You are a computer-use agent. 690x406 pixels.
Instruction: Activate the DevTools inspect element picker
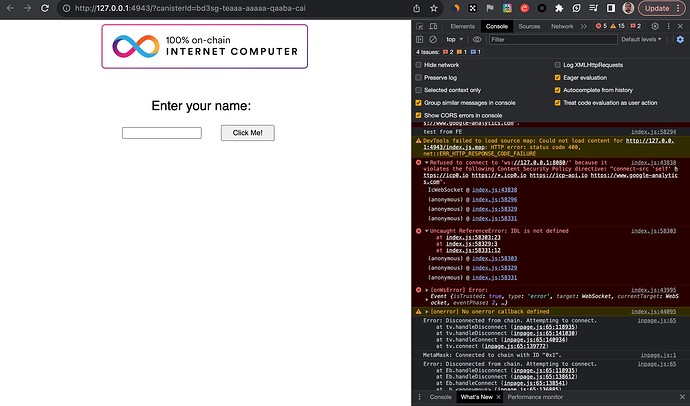pos(420,26)
